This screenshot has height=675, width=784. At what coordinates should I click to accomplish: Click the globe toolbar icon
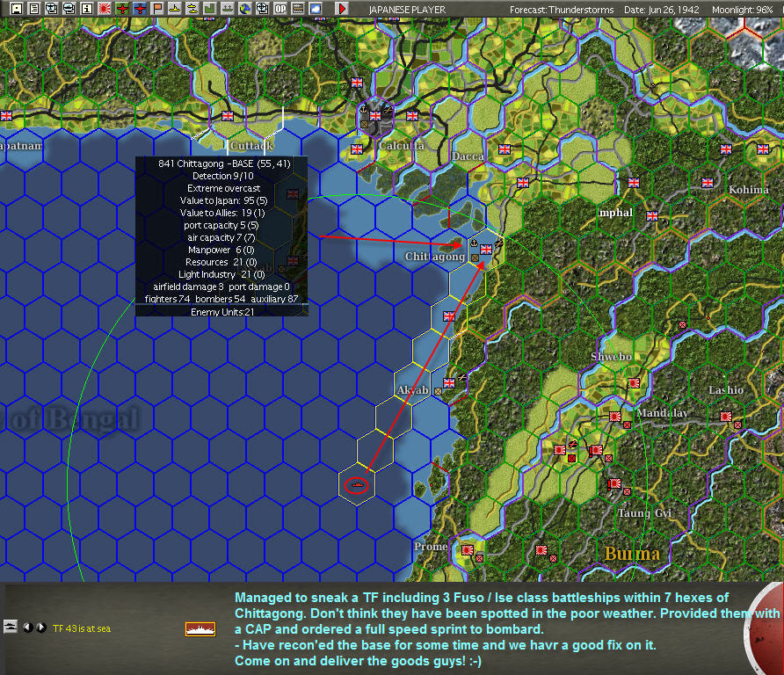244,8
